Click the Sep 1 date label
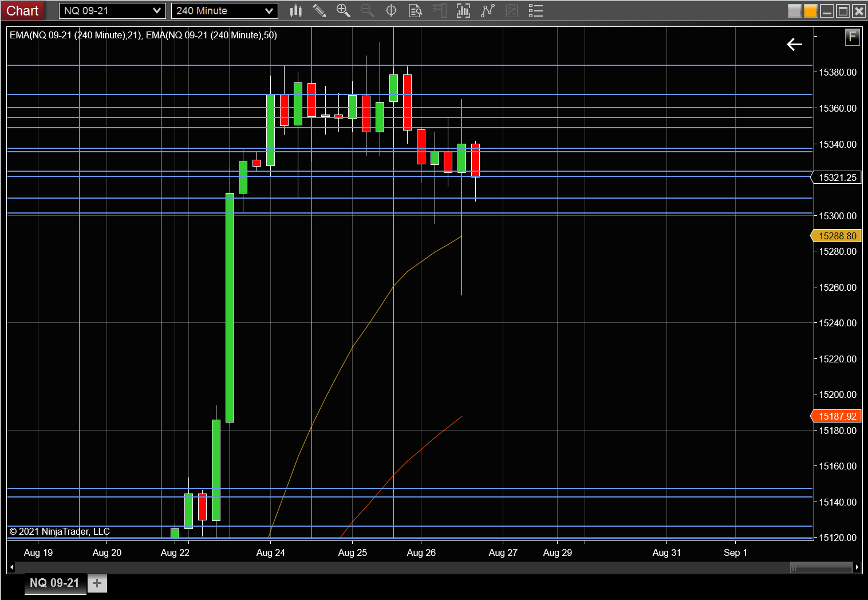 (x=736, y=552)
